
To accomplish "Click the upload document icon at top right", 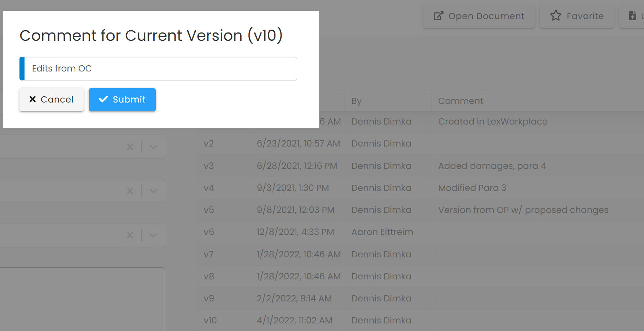I will pos(632,16).
